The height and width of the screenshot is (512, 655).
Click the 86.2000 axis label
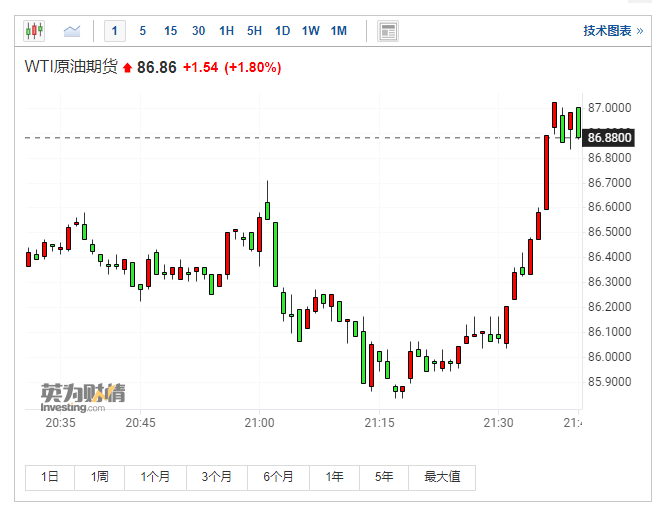coord(609,307)
